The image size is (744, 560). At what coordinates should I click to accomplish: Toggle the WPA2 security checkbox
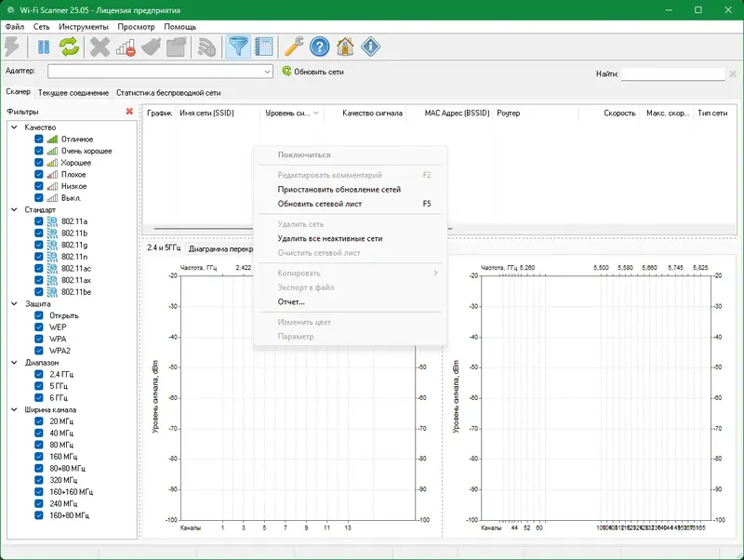tap(39, 351)
